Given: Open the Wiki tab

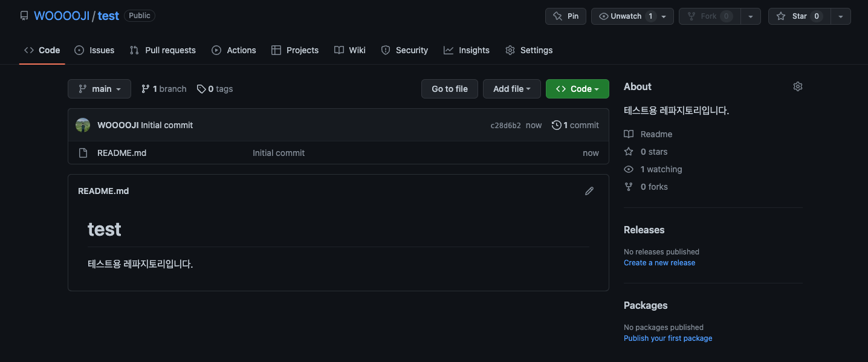Looking at the screenshot, I should pos(350,50).
